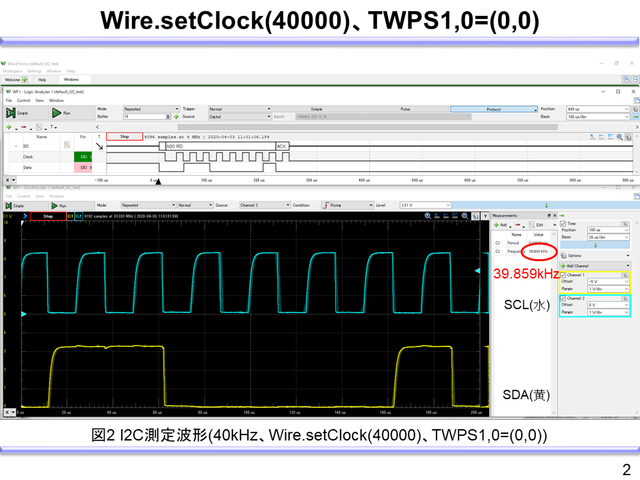This screenshot has width=640, height=480.
Task: Select the Clock signal row
Action: pyautogui.click(x=29, y=157)
